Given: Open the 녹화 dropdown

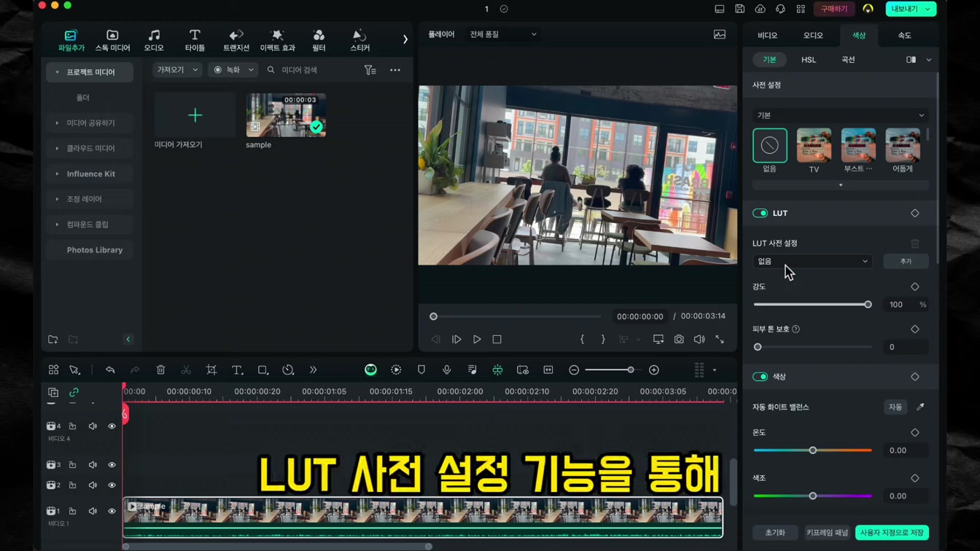Looking at the screenshot, I should pos(233,70).
